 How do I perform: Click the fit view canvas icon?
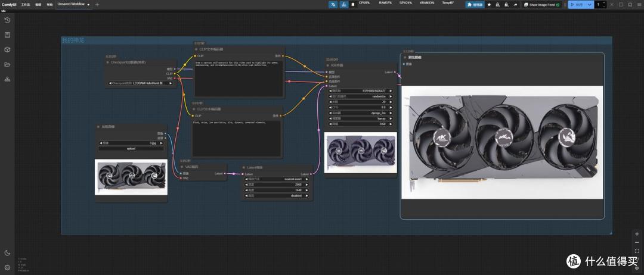coord(637,251)
